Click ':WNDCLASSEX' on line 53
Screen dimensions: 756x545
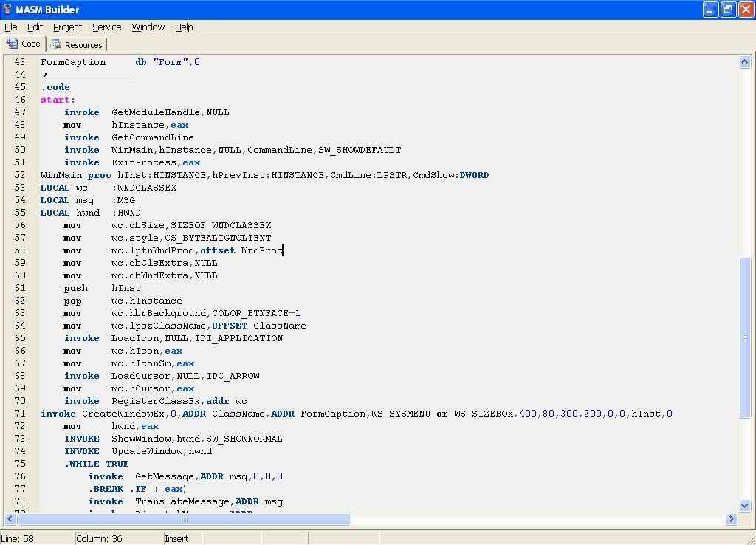coord(144,188)
